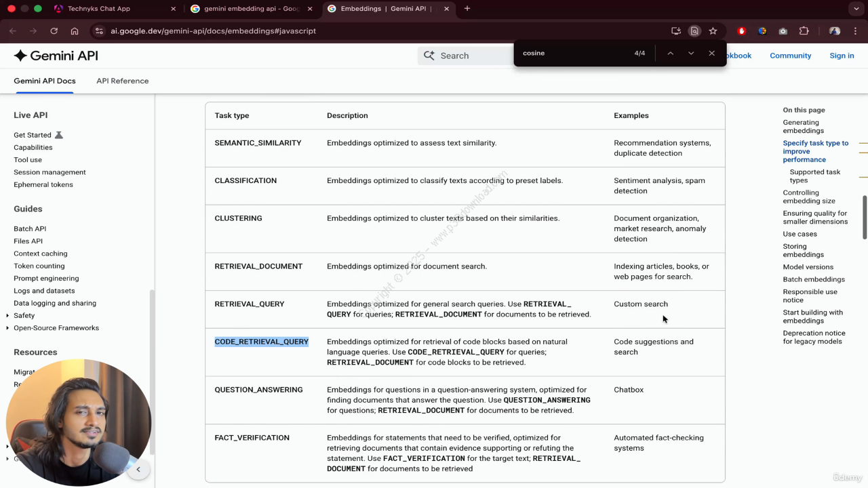This screenshot has width=868, height=488.
Task: Expand the Safety section in sidebar
Action: (x=7, y=316)
